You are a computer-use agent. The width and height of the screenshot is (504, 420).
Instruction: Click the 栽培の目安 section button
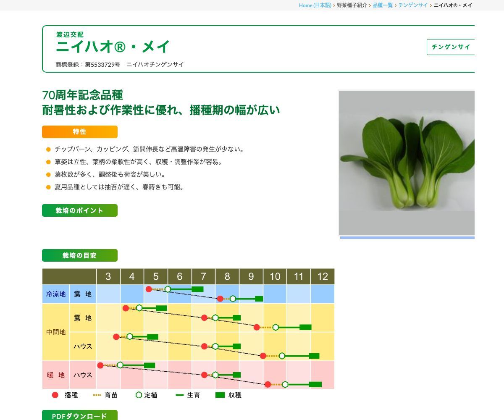tap(79, 255)
